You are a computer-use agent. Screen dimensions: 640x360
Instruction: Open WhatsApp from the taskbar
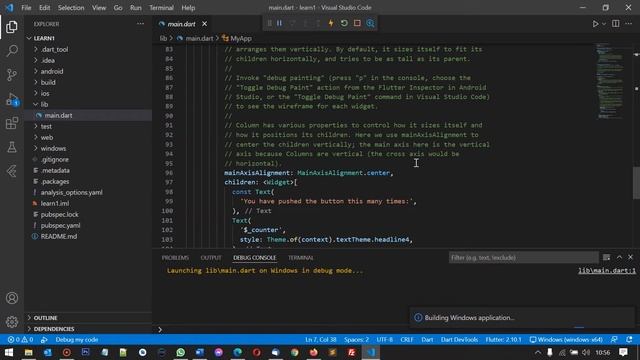(180, 352)
